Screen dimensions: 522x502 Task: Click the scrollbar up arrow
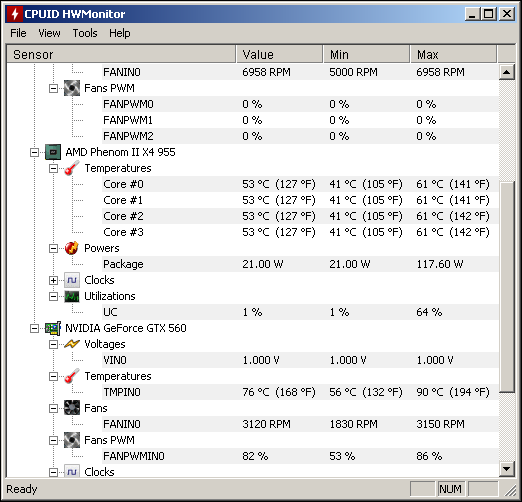click(507, 72)
